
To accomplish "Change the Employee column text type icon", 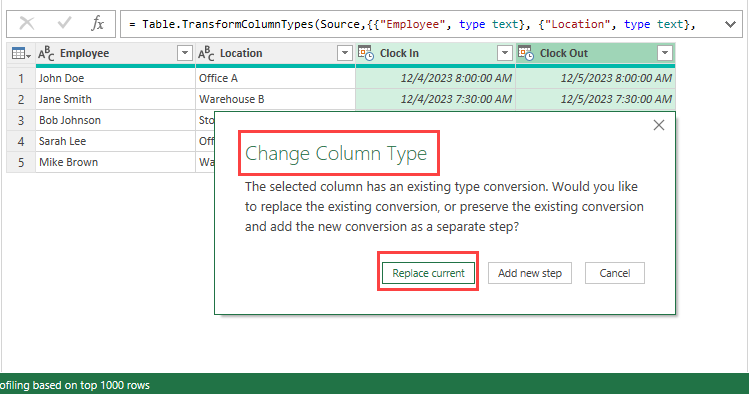I will [46, 53].
